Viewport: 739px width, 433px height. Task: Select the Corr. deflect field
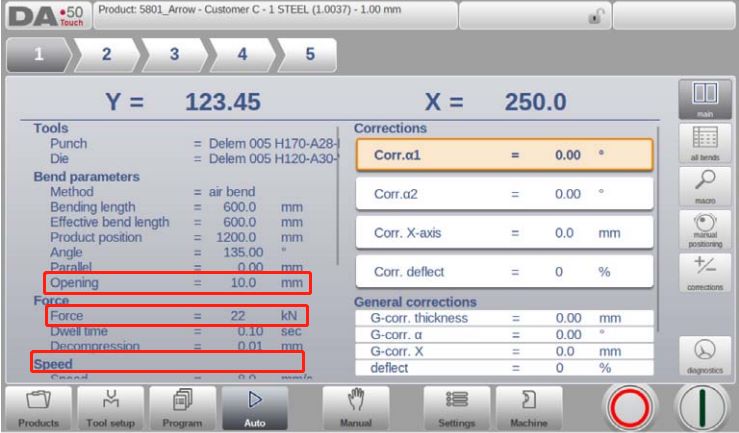click(504, 272)
